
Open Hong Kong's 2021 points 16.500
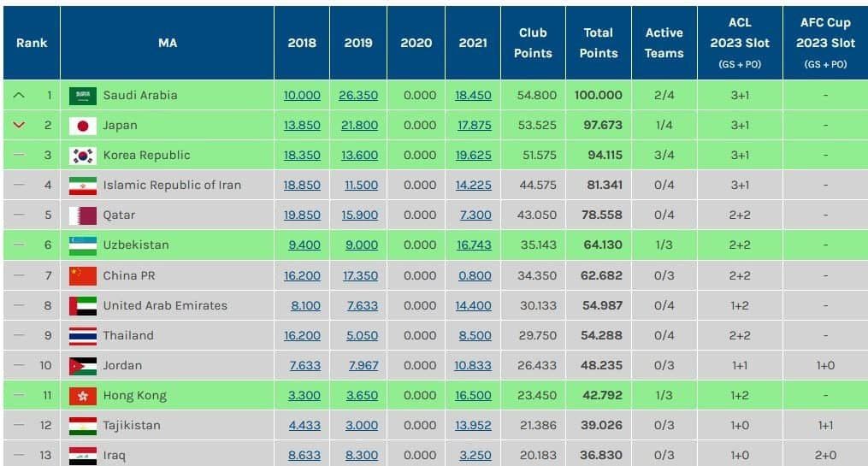point(474,396)
